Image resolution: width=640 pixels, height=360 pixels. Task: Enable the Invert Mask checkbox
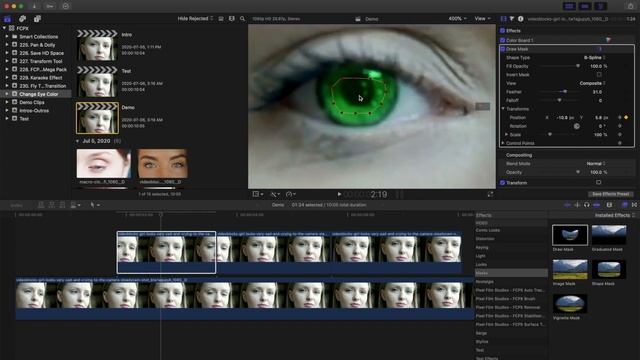click(x=599, y=75)
